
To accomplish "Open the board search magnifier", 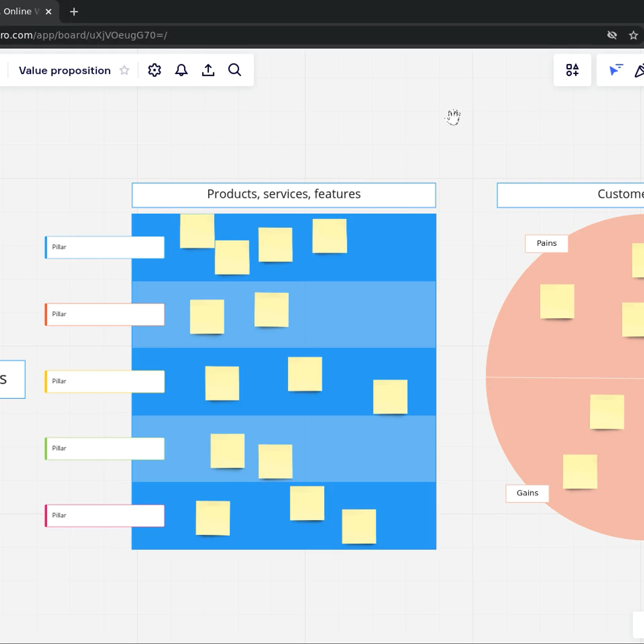I will click(235, 70).
